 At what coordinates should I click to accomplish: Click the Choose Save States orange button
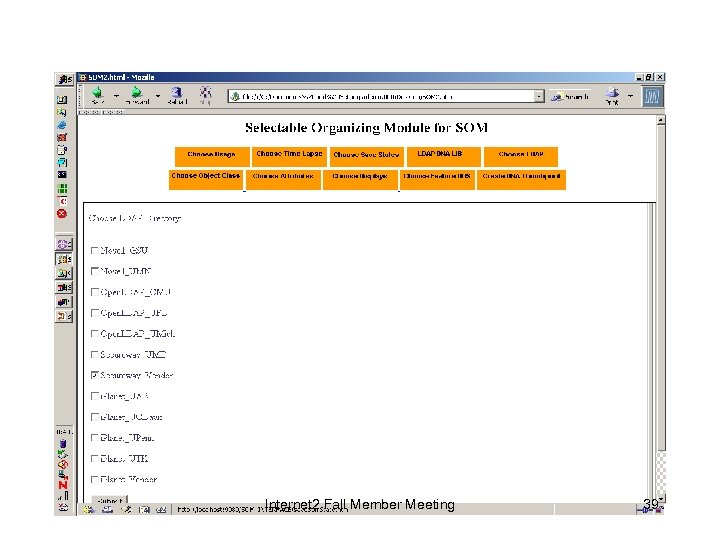coord(366,157)
